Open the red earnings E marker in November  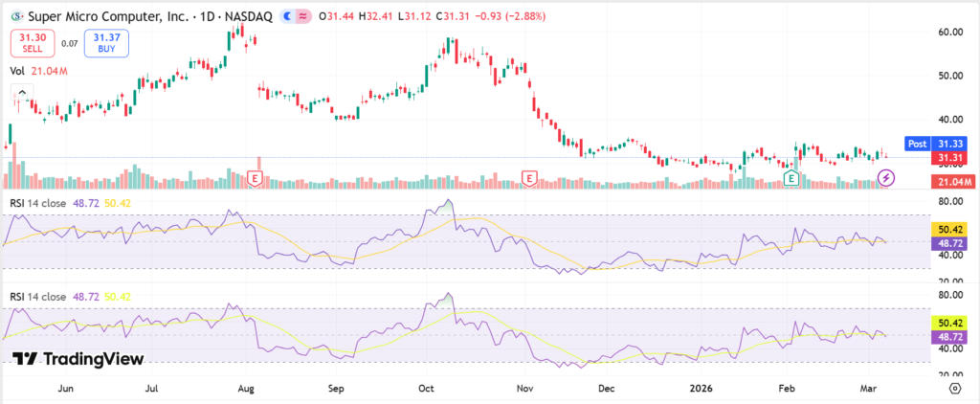click(530, 178)
